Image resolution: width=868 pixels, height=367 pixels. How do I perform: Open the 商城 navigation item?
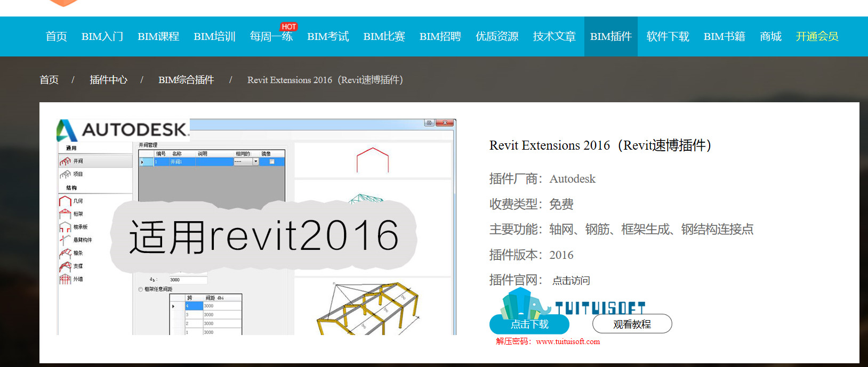point(770,36)
